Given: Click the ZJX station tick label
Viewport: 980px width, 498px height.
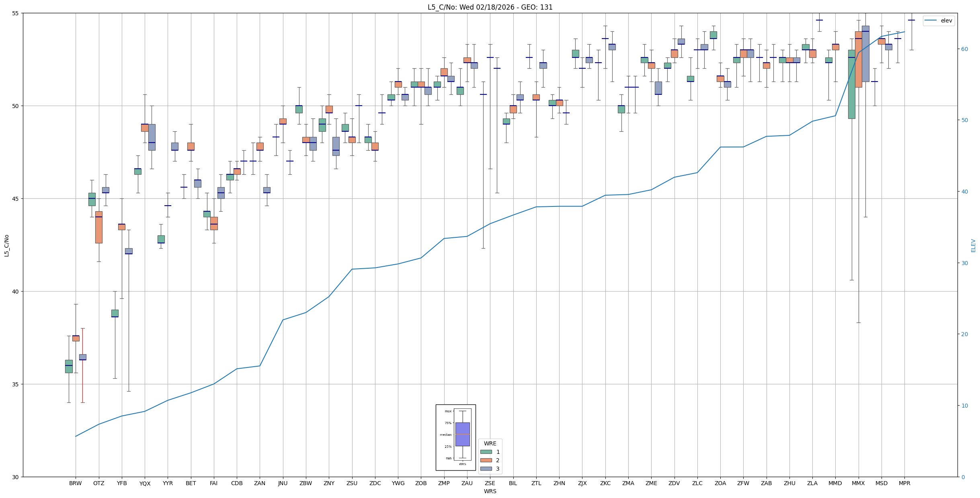Looking at the screenshot, I should coord(582,483).
